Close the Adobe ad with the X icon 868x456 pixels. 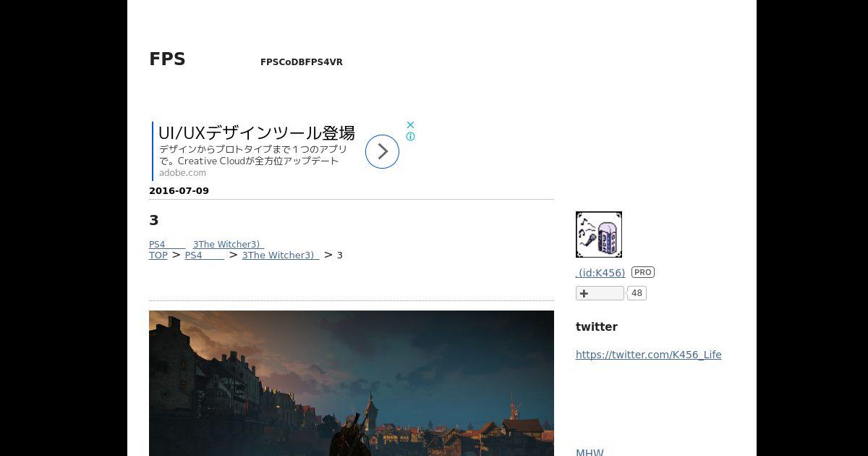click(x=410, y=124)
